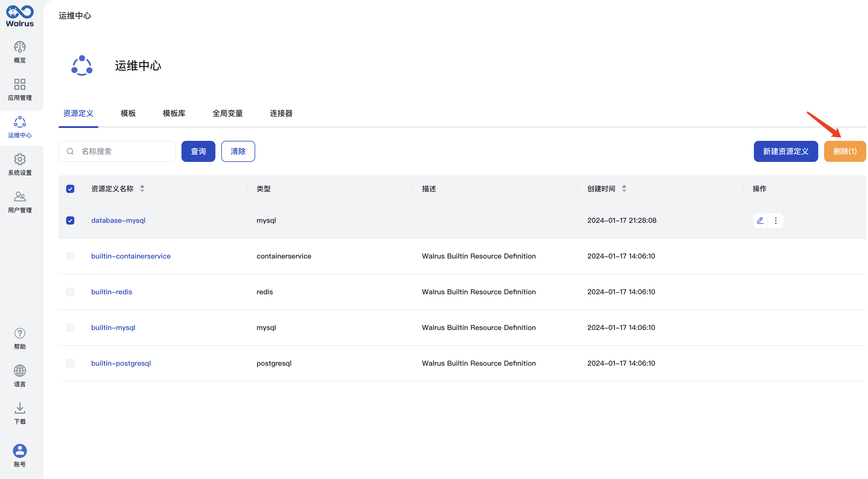Click 新建资源定义 button
868x479 pixels.
[786, 151]
